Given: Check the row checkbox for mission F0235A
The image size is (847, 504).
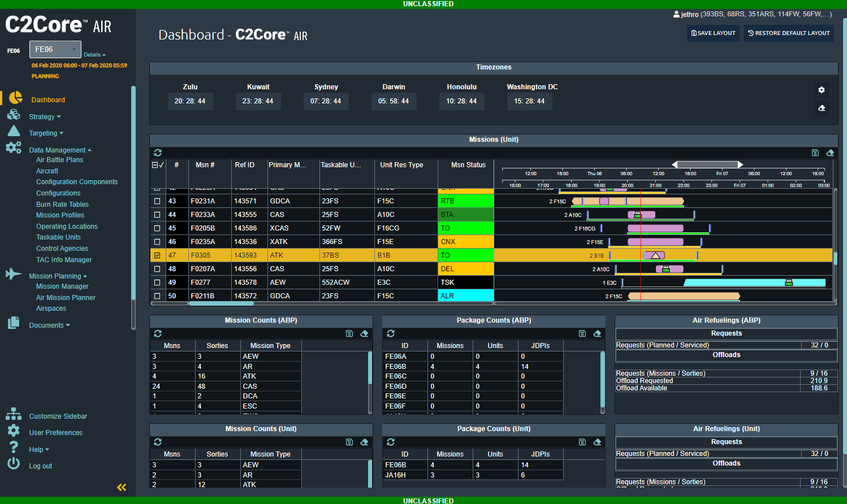Looking at the screenshot, I should [x=157, y=241].
